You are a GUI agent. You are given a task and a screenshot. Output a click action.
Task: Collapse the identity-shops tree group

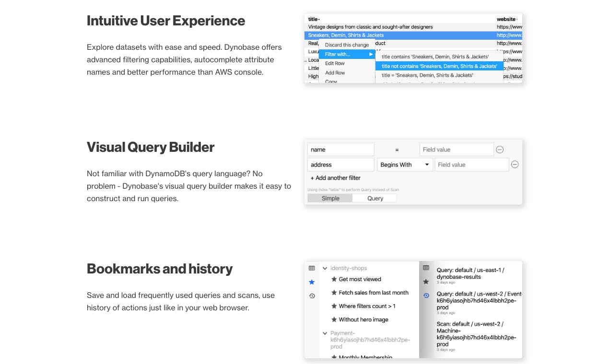[325, 269]
